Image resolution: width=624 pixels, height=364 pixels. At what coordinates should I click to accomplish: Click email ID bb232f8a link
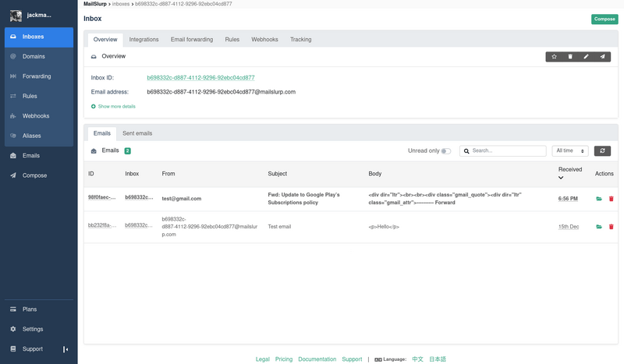(x=102, y=225)
